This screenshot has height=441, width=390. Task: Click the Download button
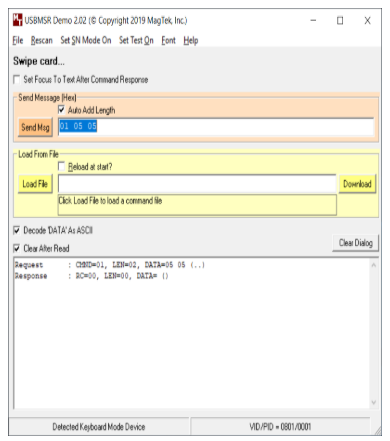pos(357,184)
